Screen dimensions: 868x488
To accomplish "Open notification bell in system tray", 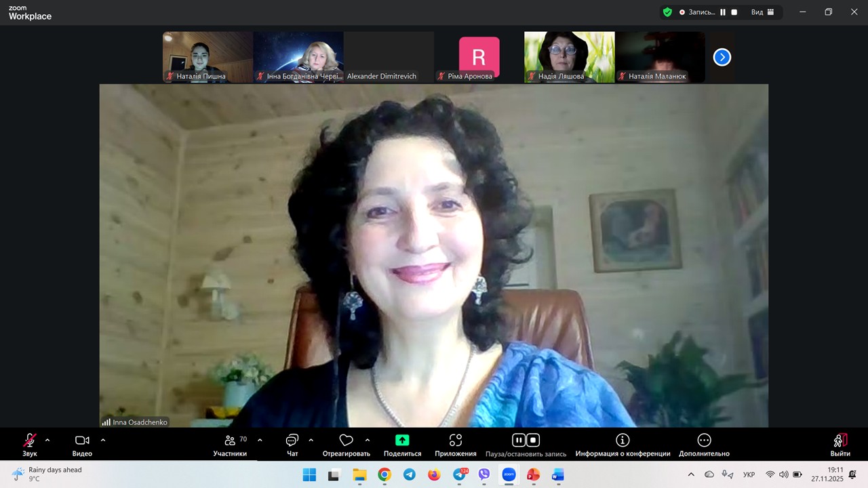I will 852,474.
